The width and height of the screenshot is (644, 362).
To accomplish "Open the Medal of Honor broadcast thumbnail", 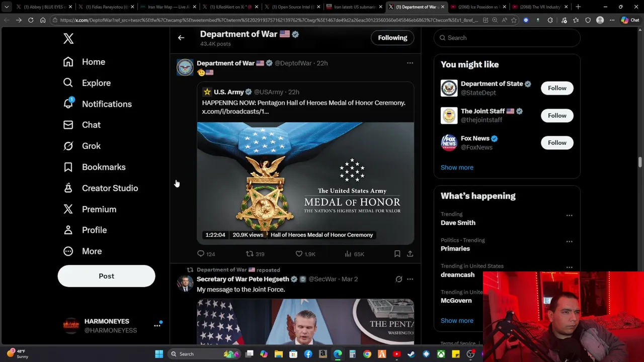I will tap(305, 183).
